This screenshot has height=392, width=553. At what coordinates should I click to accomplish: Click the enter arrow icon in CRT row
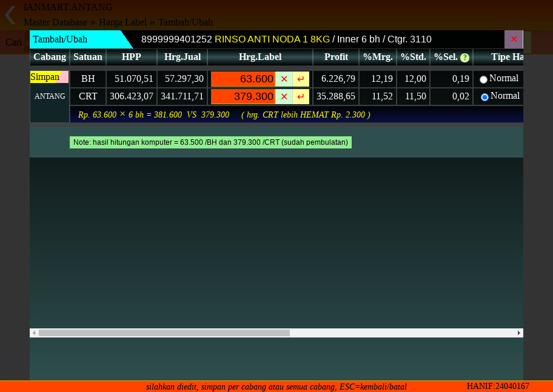[x=301, y=96]
